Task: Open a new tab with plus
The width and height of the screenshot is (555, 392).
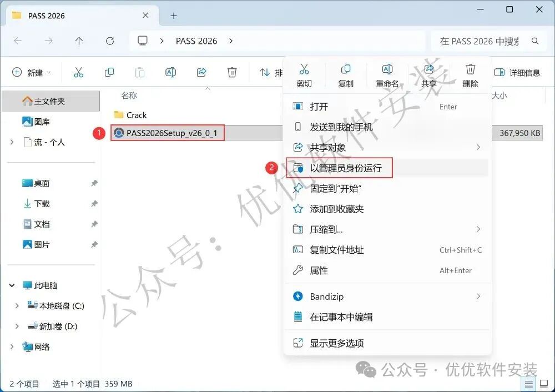Action: pyautogui.click(x=173, y=16)
